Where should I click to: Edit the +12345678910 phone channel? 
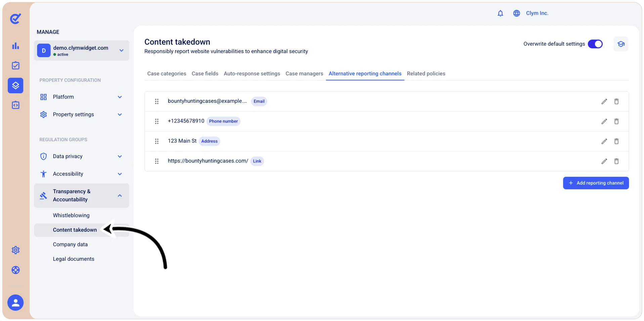point(604,121)
